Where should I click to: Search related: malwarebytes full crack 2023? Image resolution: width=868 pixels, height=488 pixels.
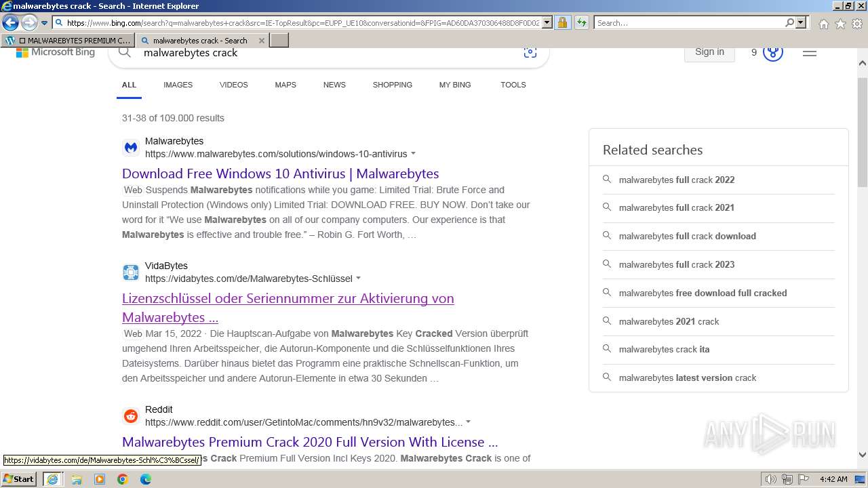click(719, 264)
